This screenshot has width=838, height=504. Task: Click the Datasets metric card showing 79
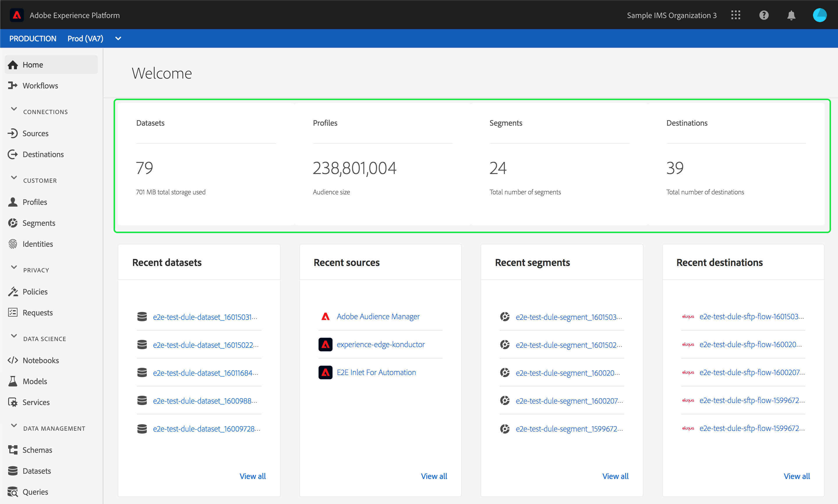(x=206, y=164)
